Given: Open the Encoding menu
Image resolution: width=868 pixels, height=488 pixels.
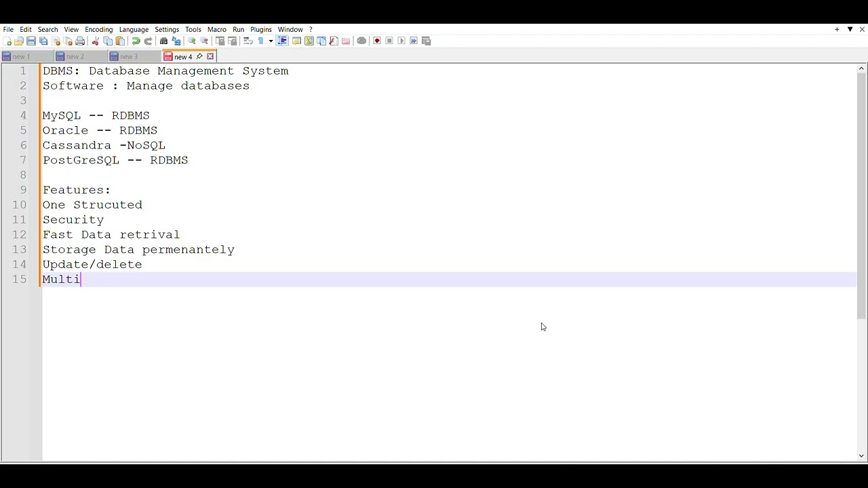Looking at the screenshot, I should [98, 29].
